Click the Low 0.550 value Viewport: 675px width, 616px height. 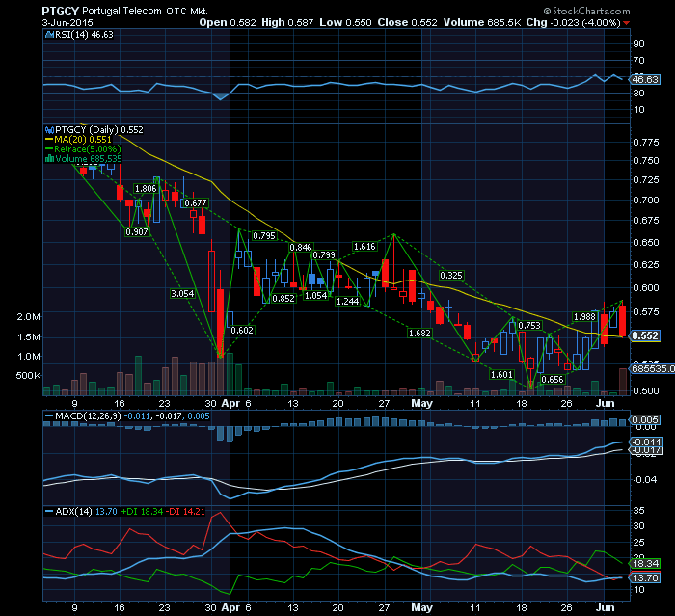345,23
